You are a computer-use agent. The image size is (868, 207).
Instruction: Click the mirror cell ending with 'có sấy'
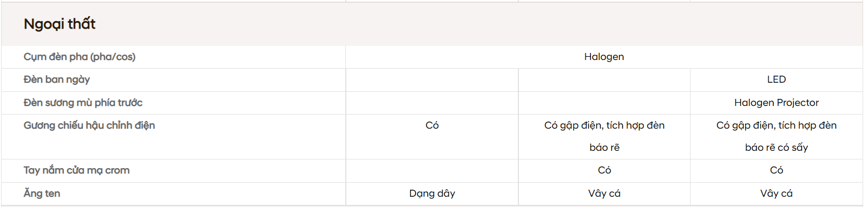point(777,136)
